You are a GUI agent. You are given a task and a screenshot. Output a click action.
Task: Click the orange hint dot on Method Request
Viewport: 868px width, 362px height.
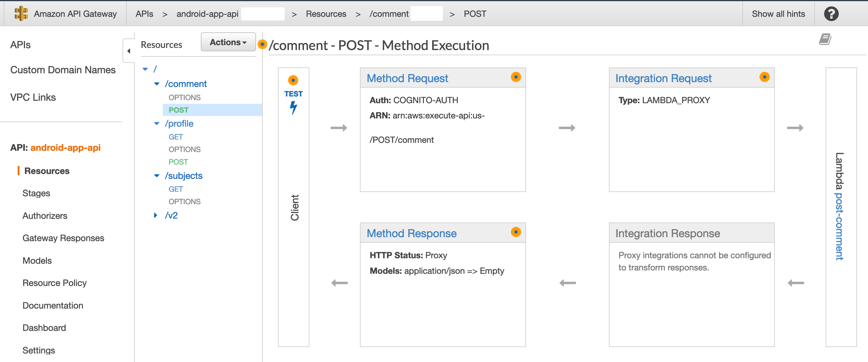[x=516, y=77]
